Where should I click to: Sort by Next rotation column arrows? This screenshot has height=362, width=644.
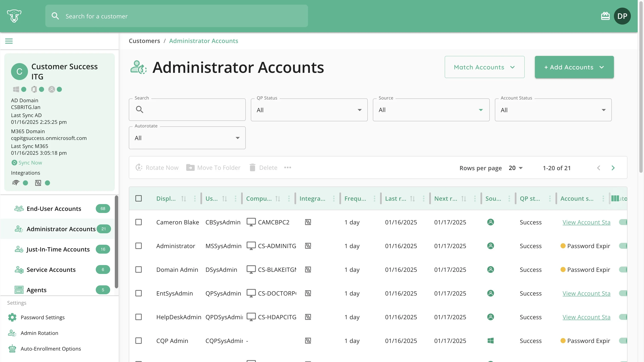point(464,199)
